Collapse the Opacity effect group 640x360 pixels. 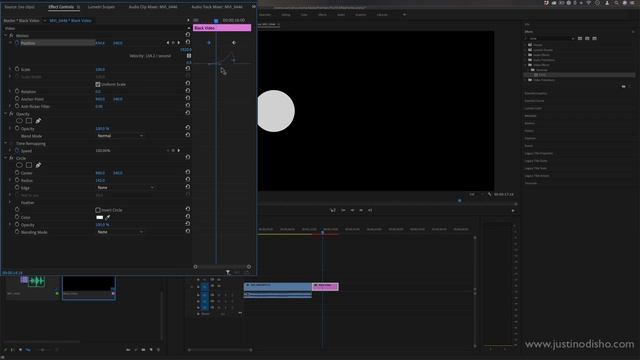(6, 114)
